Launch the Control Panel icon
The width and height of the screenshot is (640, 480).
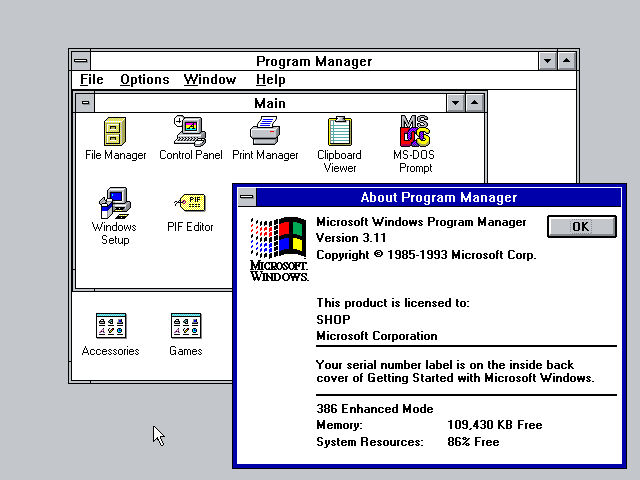[x=190, y=131]
